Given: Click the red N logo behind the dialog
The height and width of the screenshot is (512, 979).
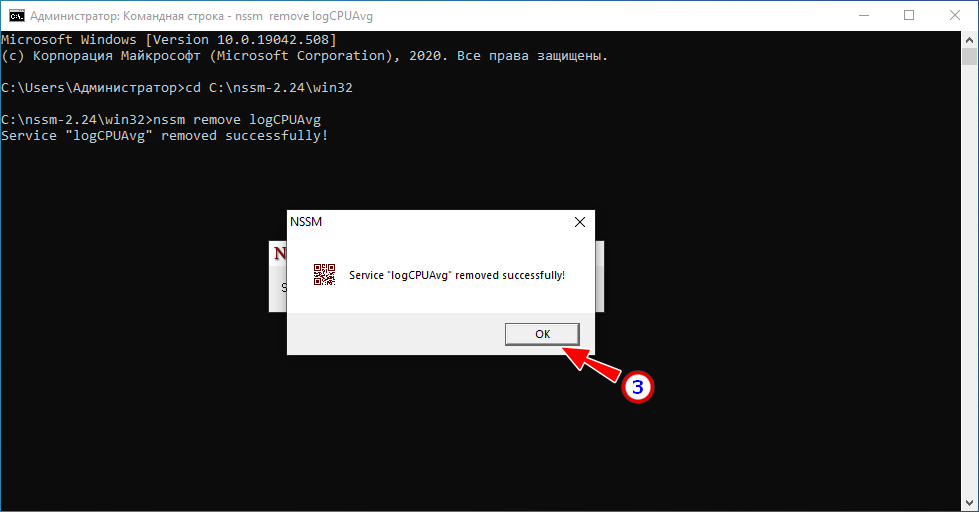Looking at the screenshot, I should [x=280, y=253].
